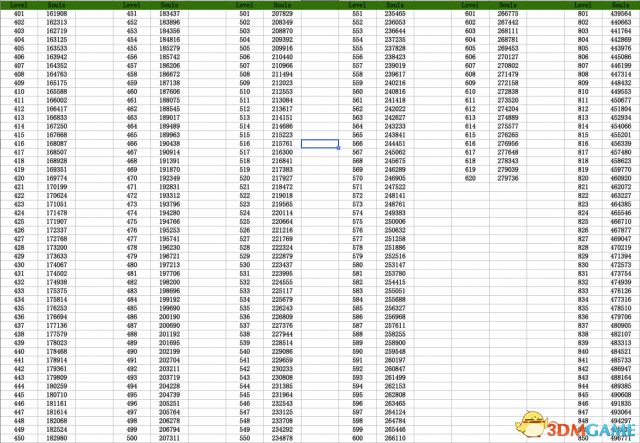Click level cell 620

tap(470, 178)
